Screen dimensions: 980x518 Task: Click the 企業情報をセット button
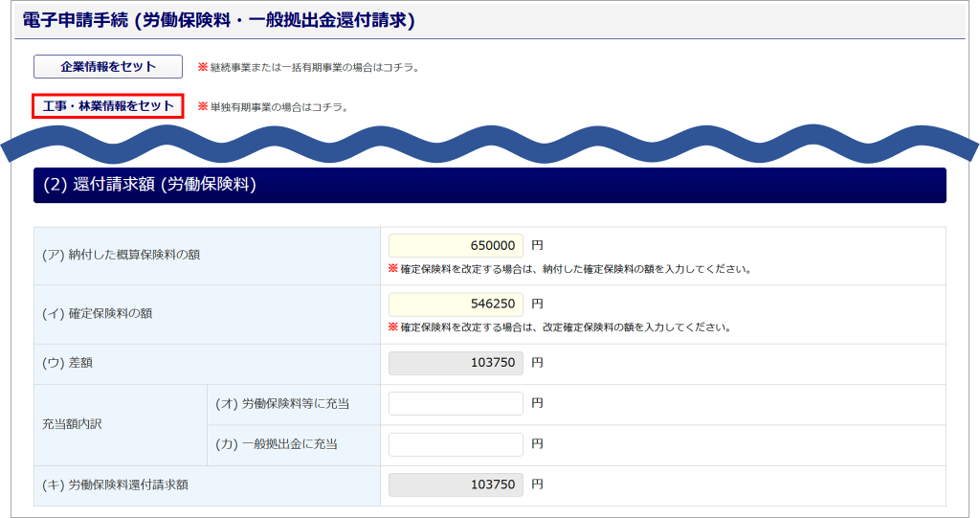pyautogui.click(x=108, y=67)
